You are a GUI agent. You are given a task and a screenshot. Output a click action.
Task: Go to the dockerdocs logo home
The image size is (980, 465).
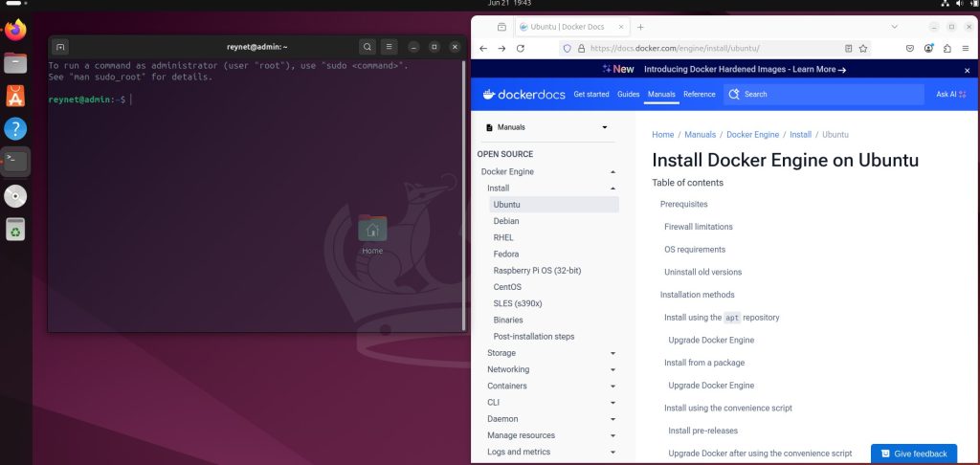pos(523,95)
